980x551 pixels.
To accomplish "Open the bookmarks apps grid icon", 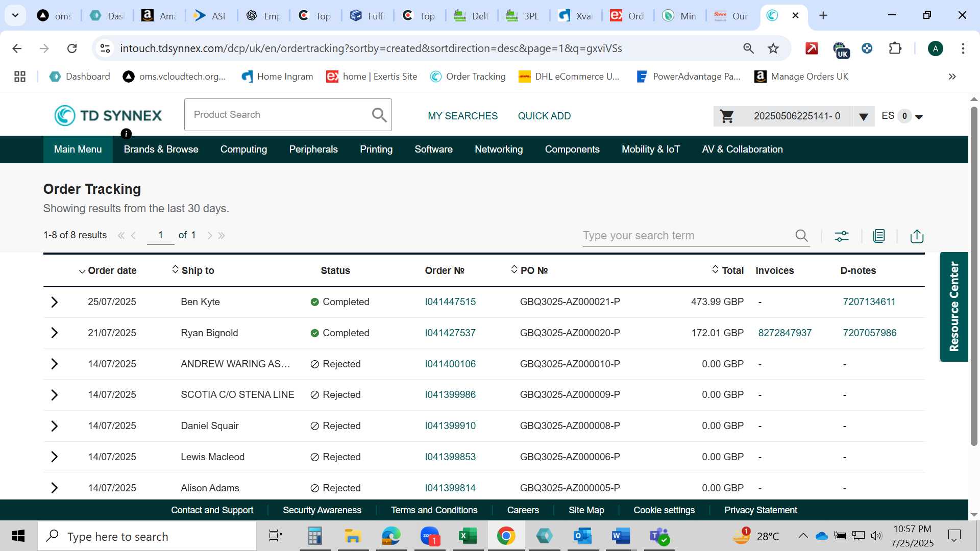I will 20,77.
